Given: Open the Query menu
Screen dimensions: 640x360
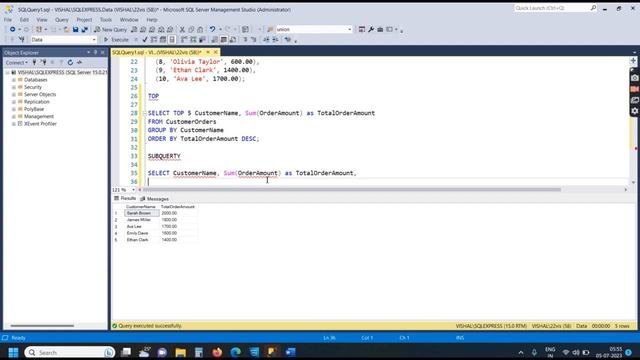Looking at the screenshot, I should pos(62,20).
